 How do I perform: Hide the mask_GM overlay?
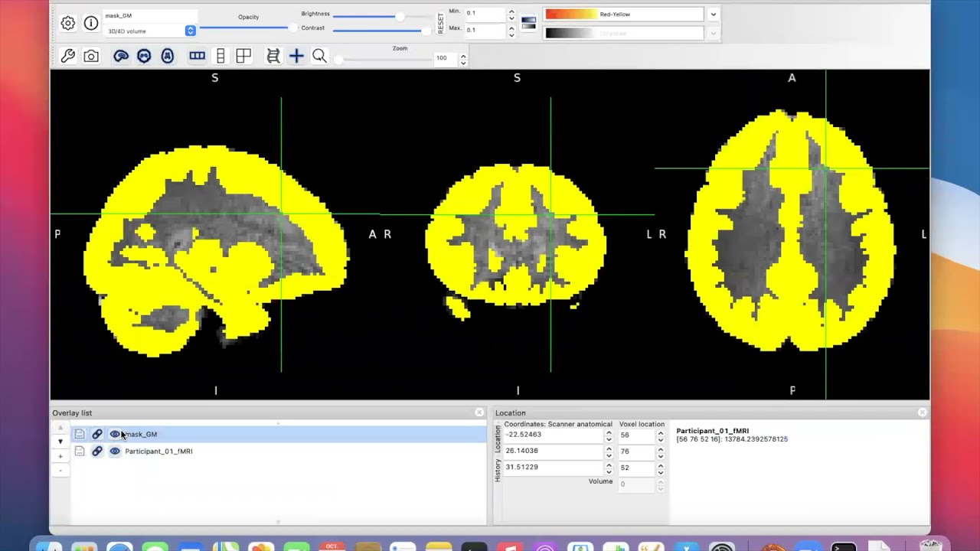(x=115, y=434)
